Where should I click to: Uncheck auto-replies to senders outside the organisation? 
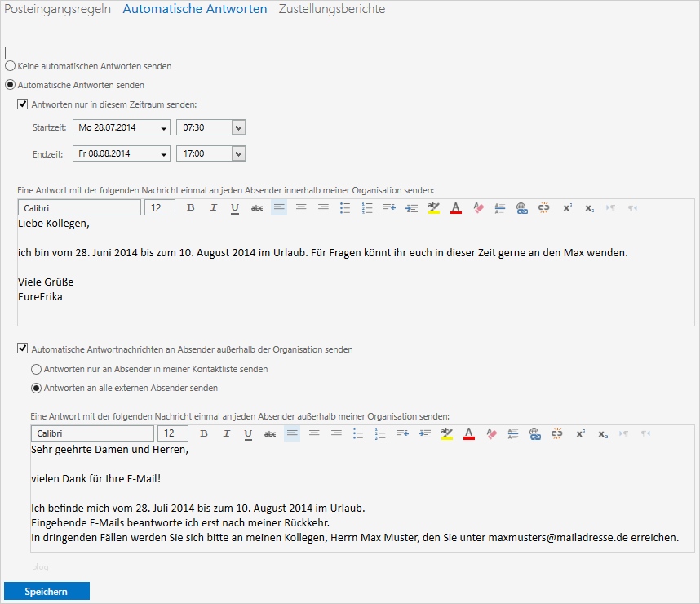click(22, 349)
